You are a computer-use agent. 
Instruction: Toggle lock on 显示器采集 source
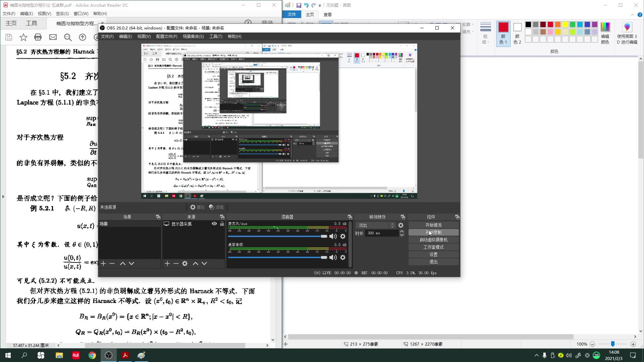(222, 224)
